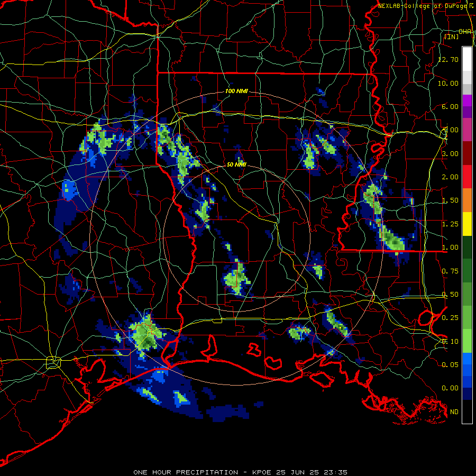Click the ND legend label
This screenshot has width=476, height=476.
[454, 412]
